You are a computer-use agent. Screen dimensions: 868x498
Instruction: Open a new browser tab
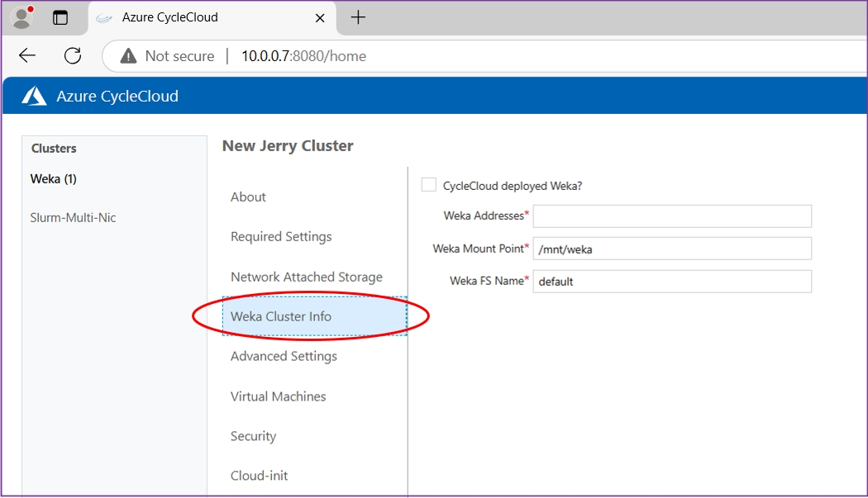(x=358, y=17)
